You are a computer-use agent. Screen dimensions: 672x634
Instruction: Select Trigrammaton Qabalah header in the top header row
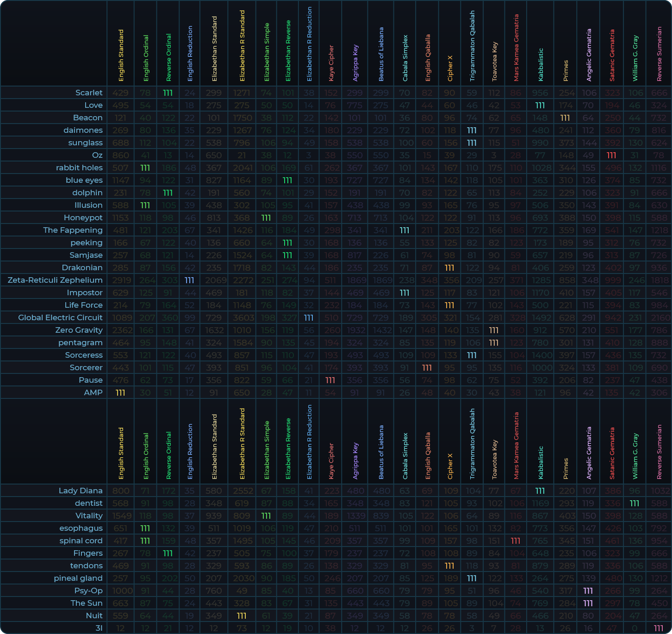click(x=472, y=46)
